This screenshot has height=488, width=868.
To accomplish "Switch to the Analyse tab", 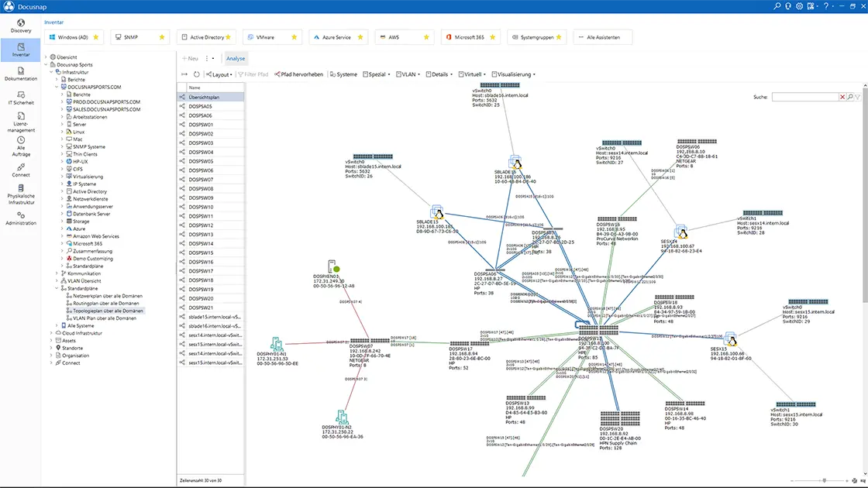I will tap(236, 58).
